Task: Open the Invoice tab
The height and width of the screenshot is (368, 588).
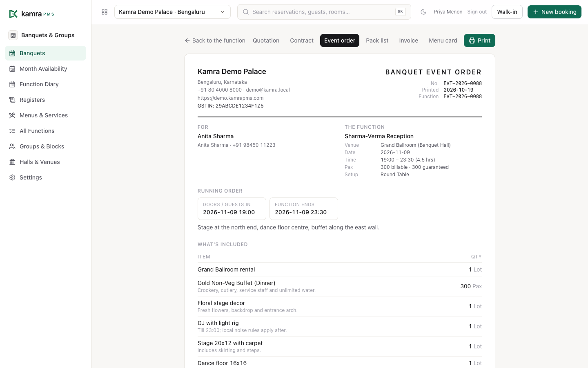Action: click(x=409, y=40)
